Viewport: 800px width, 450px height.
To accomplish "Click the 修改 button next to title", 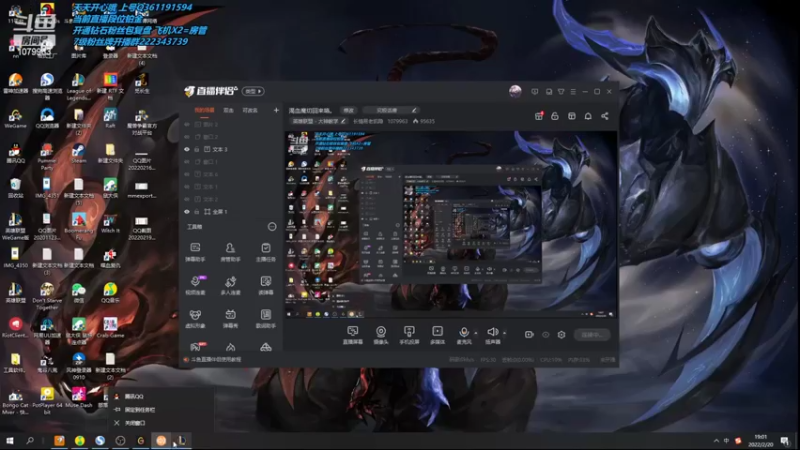I will pos(348,110).
